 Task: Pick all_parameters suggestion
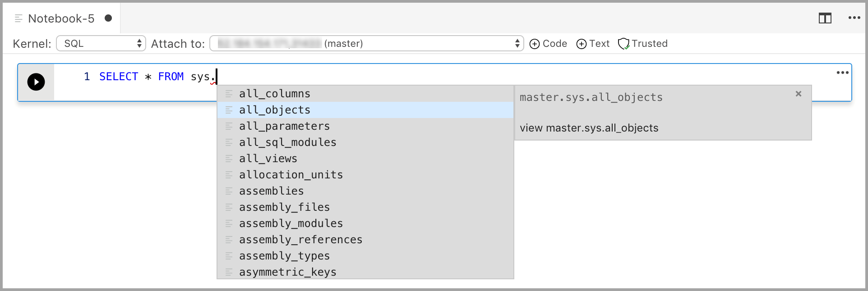pyautogui.click(x=284, y=126)
